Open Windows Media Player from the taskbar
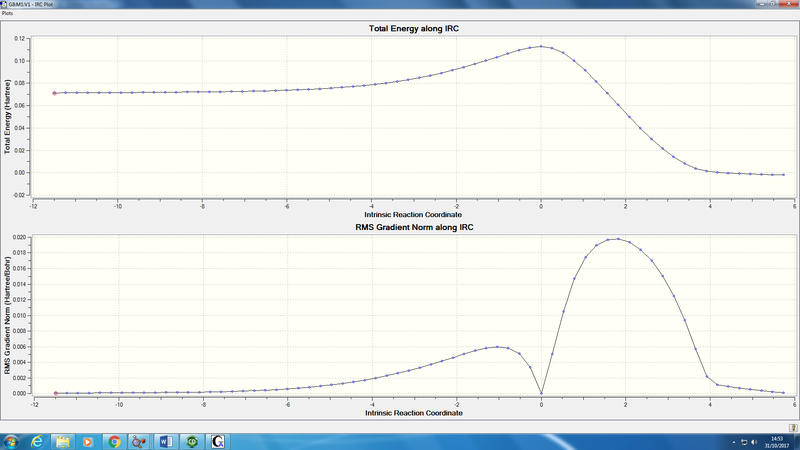The height and width of the screenshot is (450, 800). tap(88, 442)
